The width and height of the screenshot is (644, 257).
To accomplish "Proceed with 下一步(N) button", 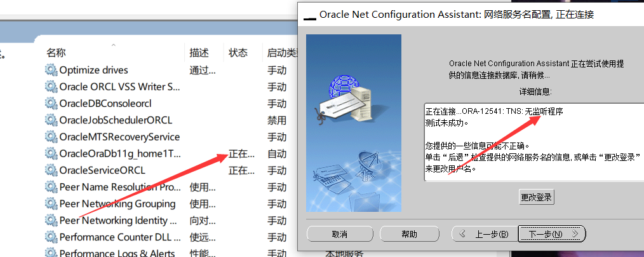I will pyautogui.click(x=551, y=234).
